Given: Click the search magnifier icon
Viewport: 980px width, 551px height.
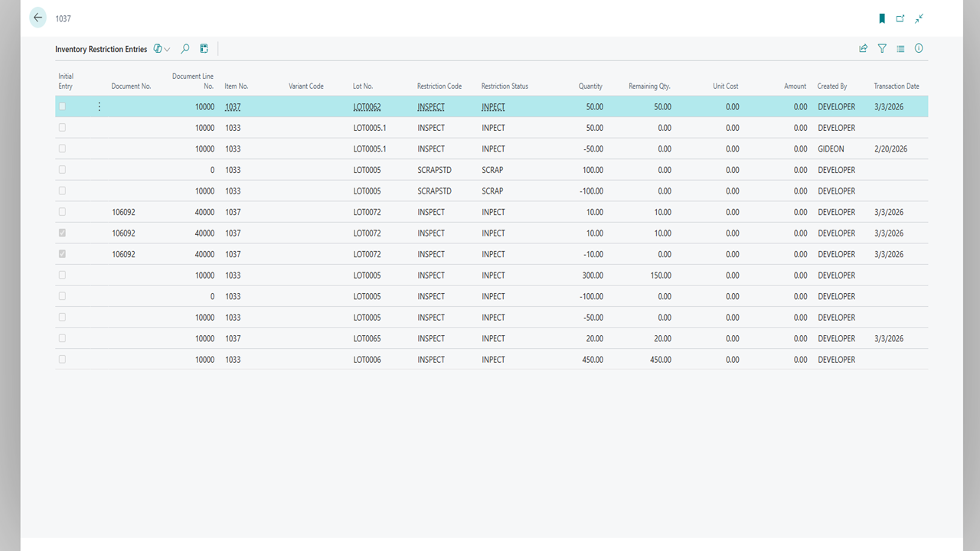Looking at the screenshot, I should pos(185,49).
